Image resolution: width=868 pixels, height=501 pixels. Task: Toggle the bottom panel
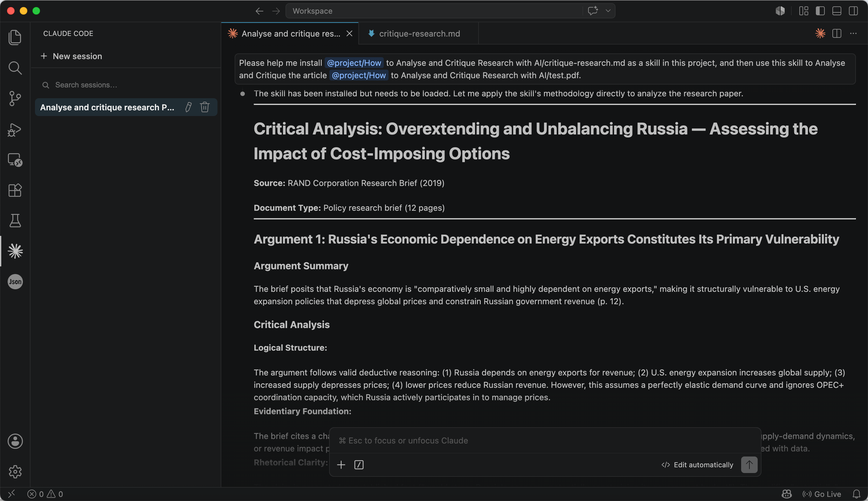coord(837,11)
